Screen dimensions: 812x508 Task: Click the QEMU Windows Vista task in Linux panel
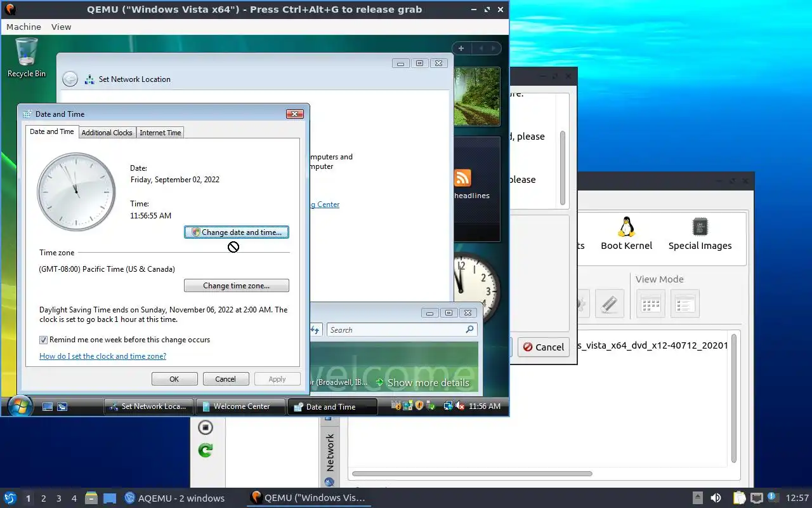(308, 498)
